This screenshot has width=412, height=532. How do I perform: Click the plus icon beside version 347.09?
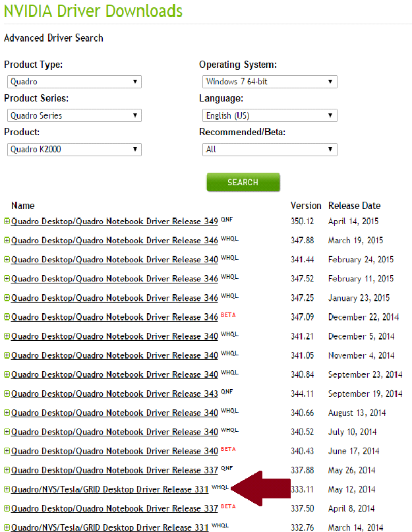[x=7, y=317]
